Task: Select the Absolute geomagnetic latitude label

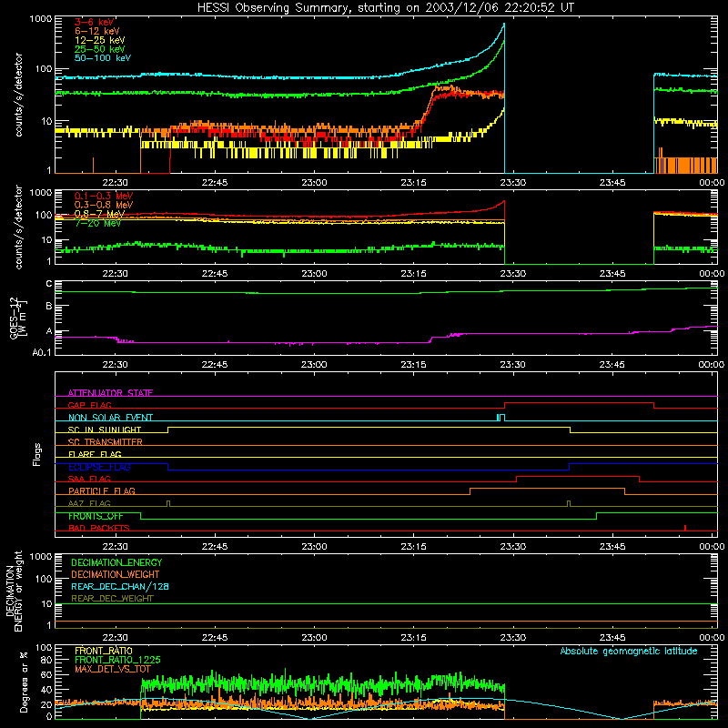Action: pyautogui.click(x=629, y=651)
